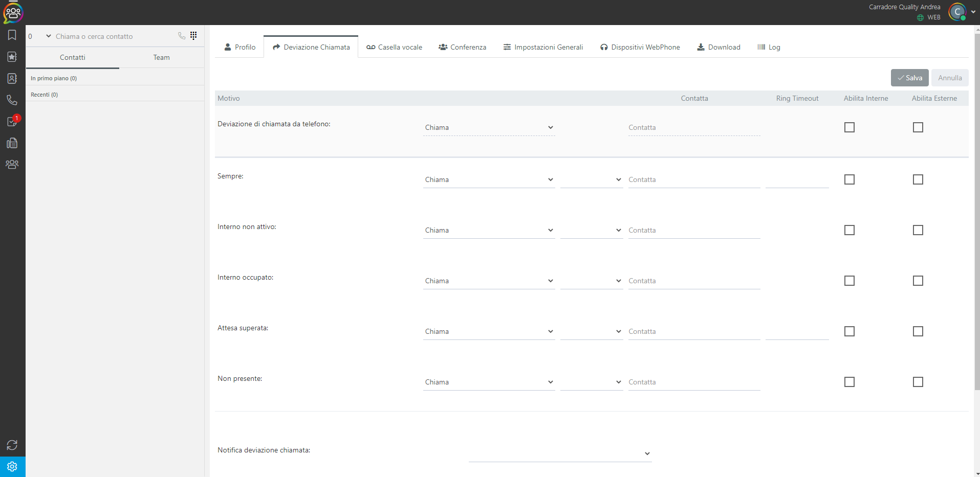980x477 pixels.
Task: Check Abilita Esterne in Sempre row
Action: click(x=918, y=179)
